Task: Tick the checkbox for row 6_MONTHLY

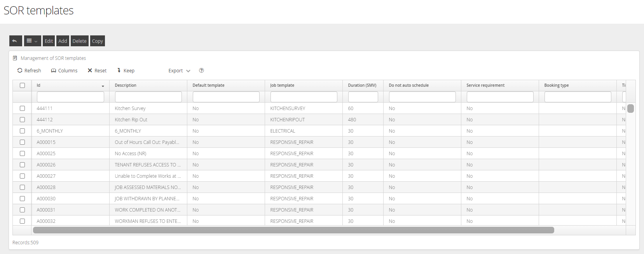Action: pyautogui.click(x=22, y=131)
